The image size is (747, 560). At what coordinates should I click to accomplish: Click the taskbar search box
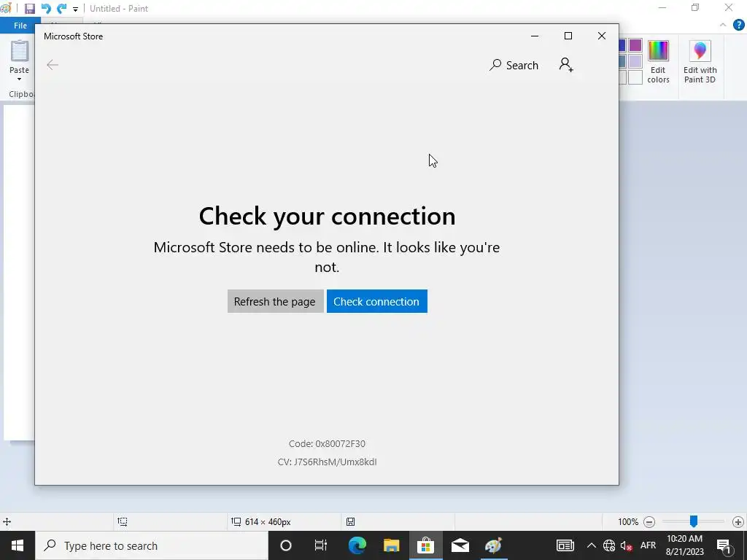[152, 545]
